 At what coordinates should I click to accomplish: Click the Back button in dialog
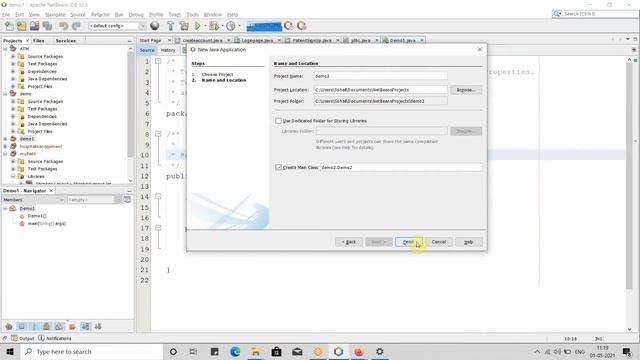pos(349,242)
